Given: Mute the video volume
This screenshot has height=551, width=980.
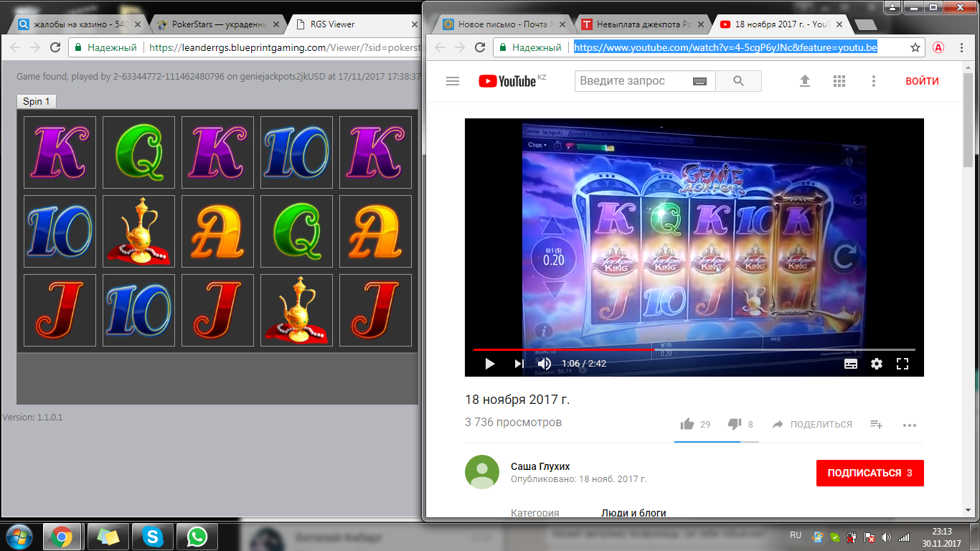Looking at the screenshot, I should pos(545,364).
